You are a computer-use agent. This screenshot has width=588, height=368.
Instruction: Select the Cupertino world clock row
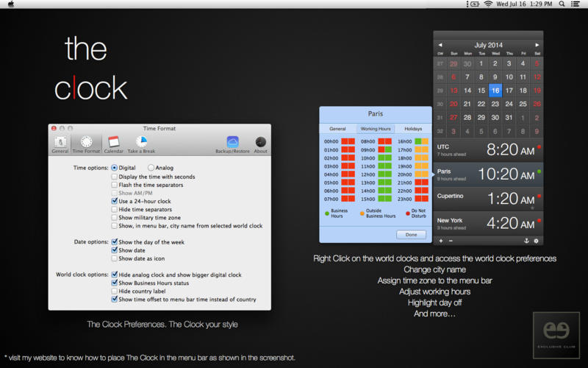click(x=488, y=199)
